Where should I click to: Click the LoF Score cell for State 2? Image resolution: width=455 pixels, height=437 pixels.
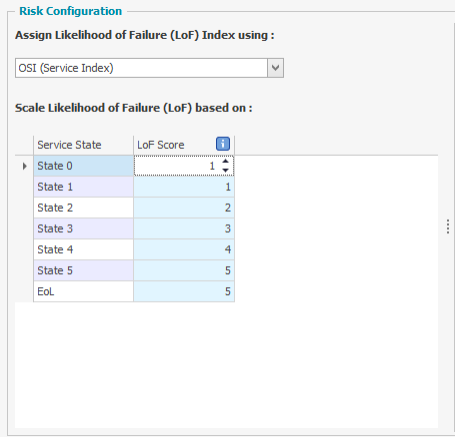tap(184, 208)
